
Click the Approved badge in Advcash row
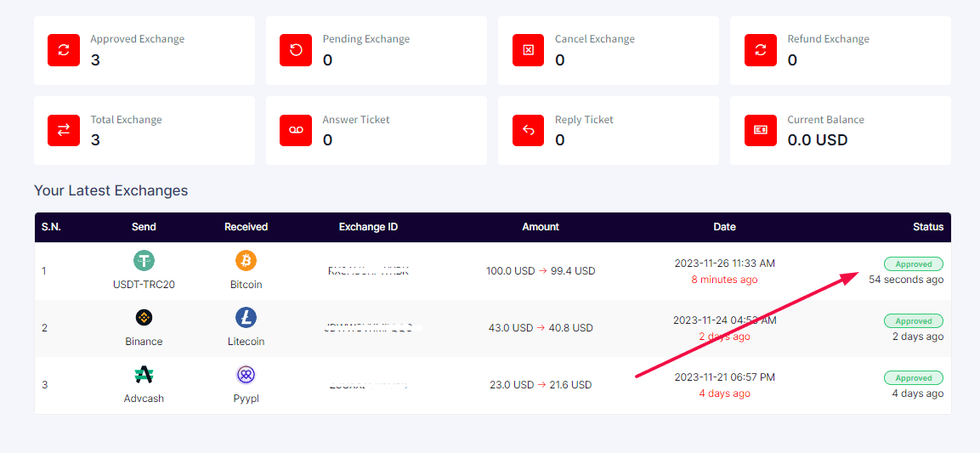pyautogui.click(x=913, y=378)
